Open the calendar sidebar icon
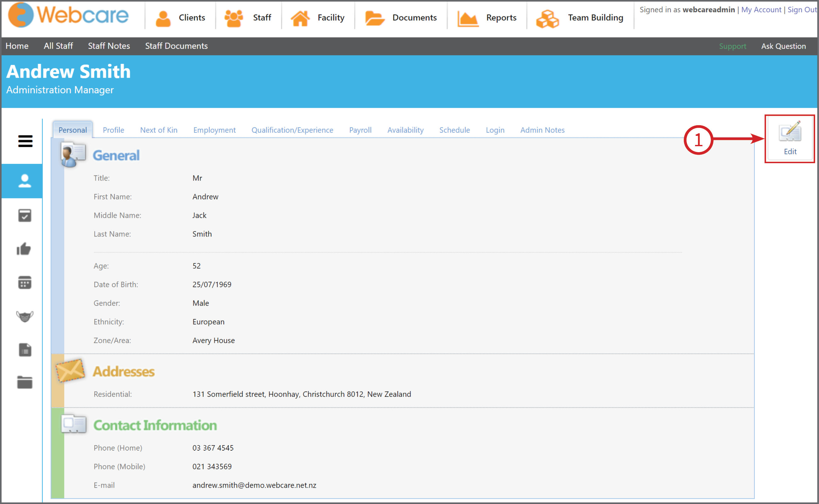Image resolution: width=819 pixels, height=504 pixels. (x=25, y=282)
